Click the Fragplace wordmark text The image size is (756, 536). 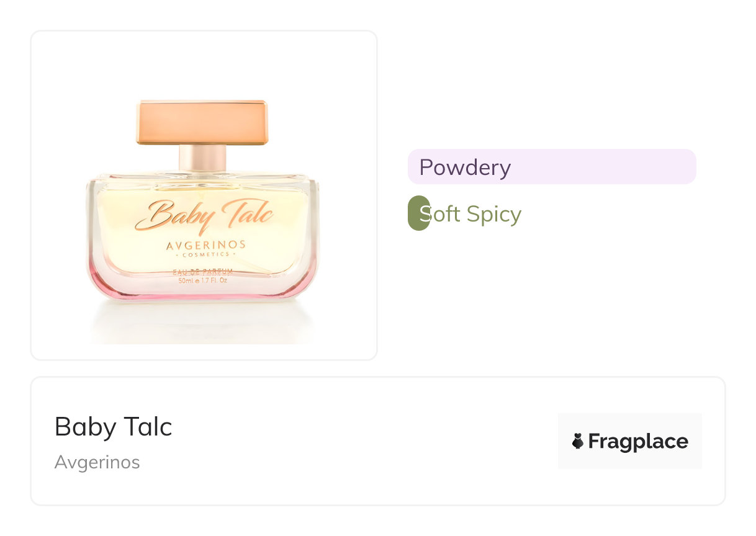[637, 442]
